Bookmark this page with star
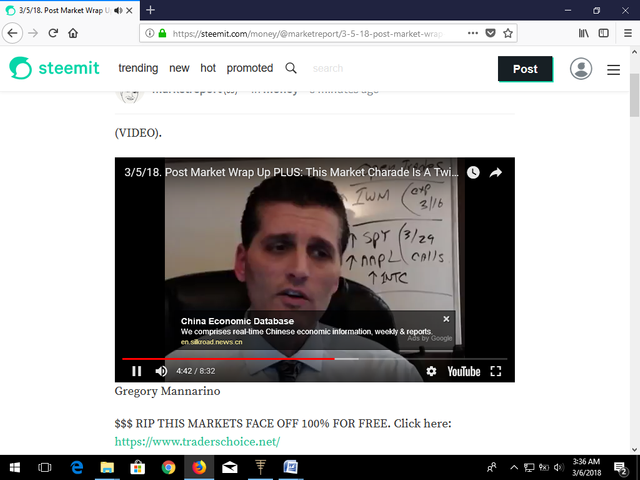640x480 pixels. (x=508, y=33)
